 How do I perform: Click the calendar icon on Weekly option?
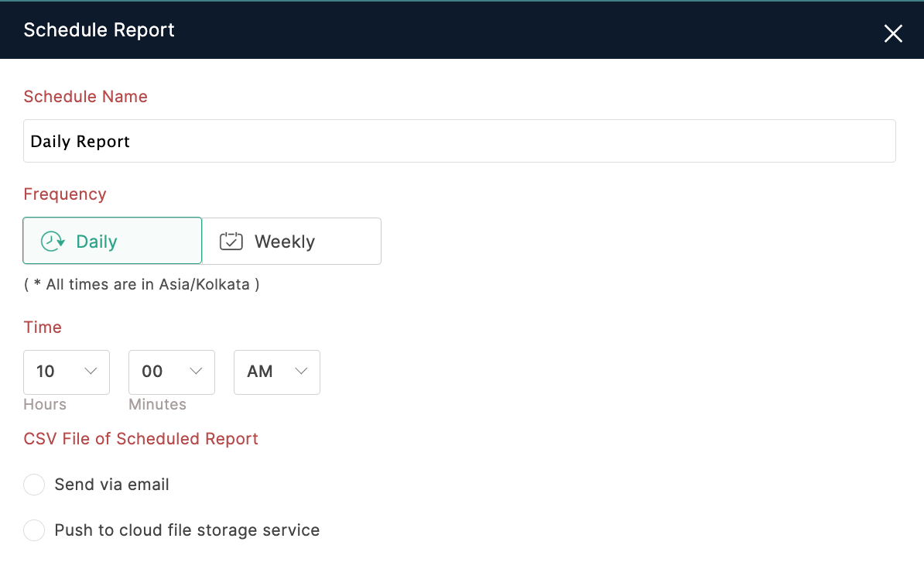click(x=231, y=242)
